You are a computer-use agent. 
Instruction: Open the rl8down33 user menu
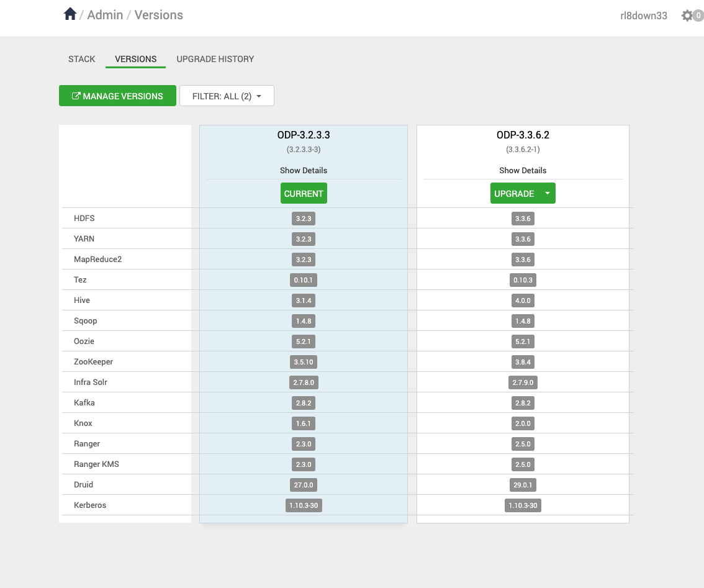[x=643, y=16]
